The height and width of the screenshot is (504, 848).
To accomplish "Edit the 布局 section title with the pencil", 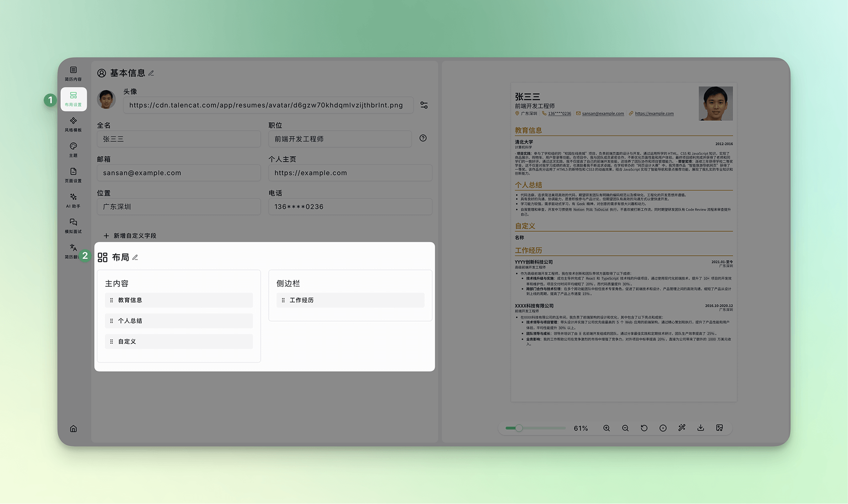I will coord(136,258).
